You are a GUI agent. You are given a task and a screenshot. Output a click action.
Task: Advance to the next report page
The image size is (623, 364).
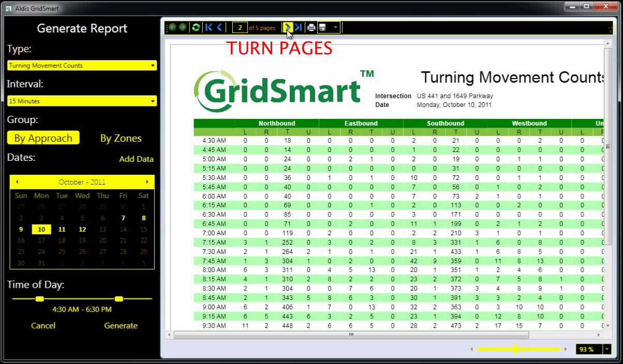tap(288, 27)
